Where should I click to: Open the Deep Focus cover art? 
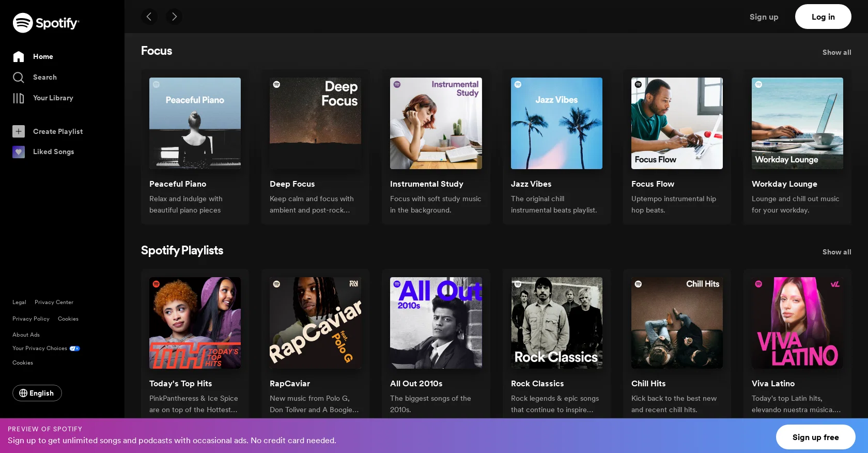pos(315,123)
